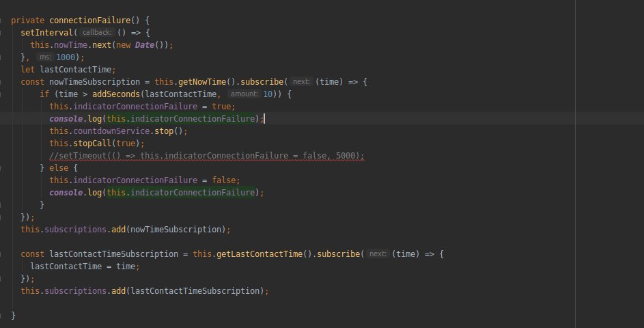Click the value 10 in addSeconds
The height and width of the screenshot is (328, 644).
(x=268, y=94)
